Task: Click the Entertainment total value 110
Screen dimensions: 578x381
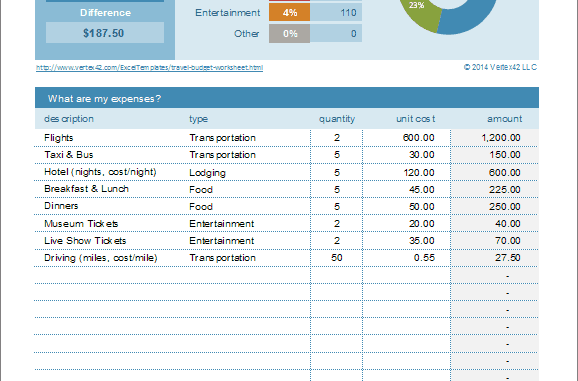Action: point(336,13)
